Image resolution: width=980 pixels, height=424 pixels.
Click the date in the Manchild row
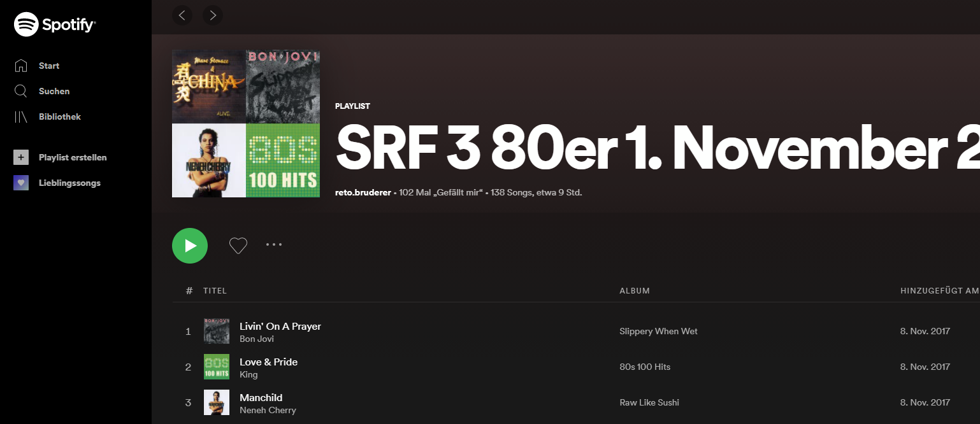tap(925, 402)
